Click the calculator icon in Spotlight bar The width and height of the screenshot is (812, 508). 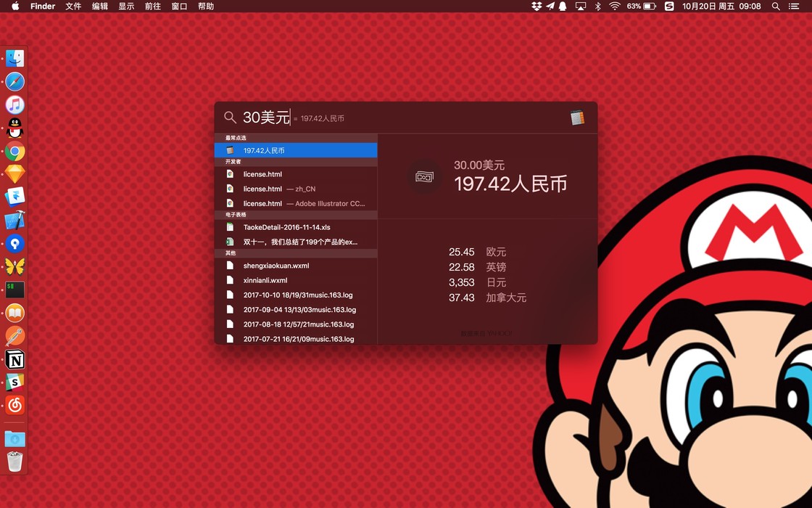point(577,118)
